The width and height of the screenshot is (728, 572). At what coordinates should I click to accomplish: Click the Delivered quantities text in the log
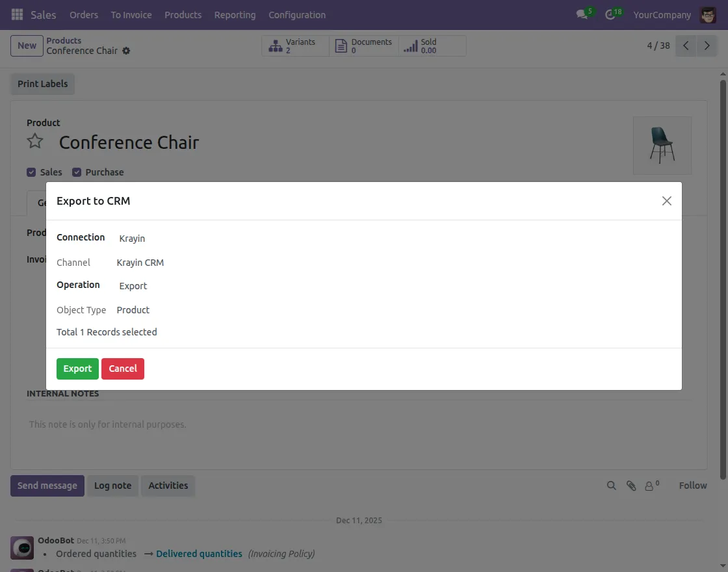[x=199, y=554]
